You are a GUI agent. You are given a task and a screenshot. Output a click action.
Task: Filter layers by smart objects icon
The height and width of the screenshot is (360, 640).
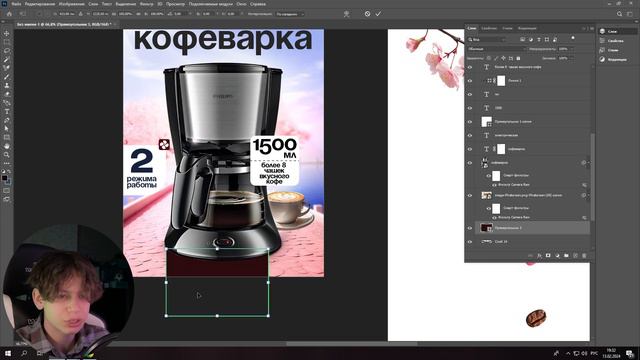(555, 40)
